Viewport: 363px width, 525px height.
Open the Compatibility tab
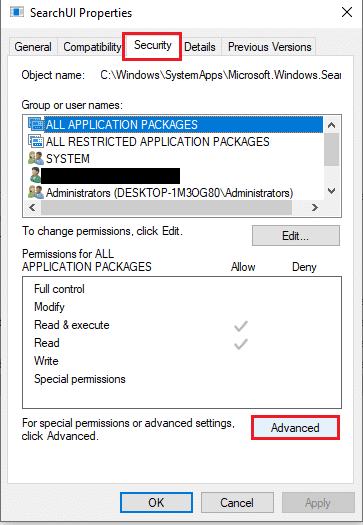(x=92, y=47)
